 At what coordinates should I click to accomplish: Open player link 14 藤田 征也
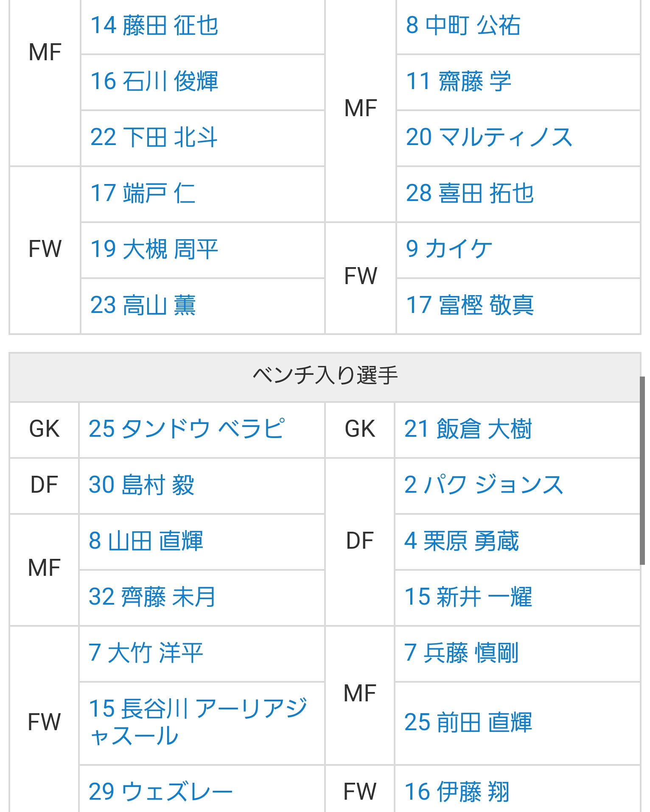(x=154, y=25)
